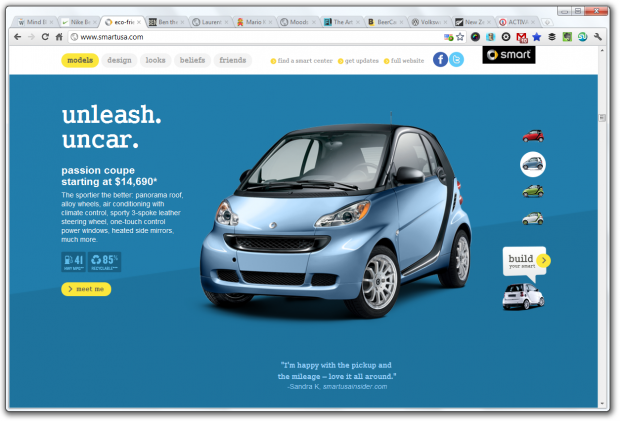Open the Chrome wrench menu

pyautogui.click(x=597, y=37)
